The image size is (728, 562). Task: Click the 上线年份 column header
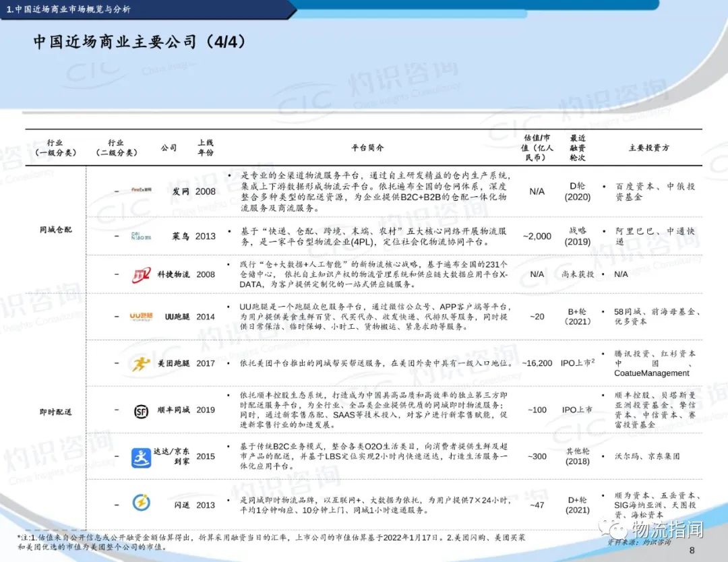point(205,148)
